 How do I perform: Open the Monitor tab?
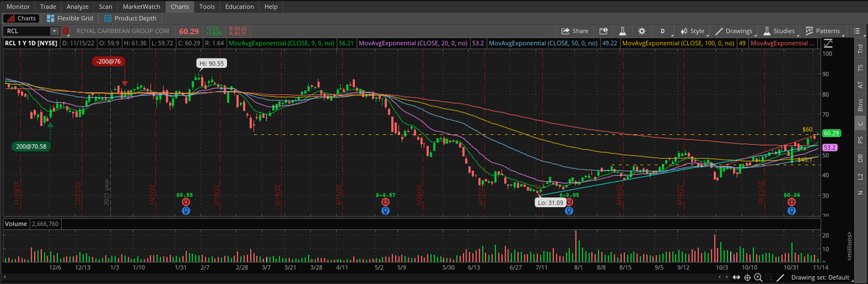[18, 6]
